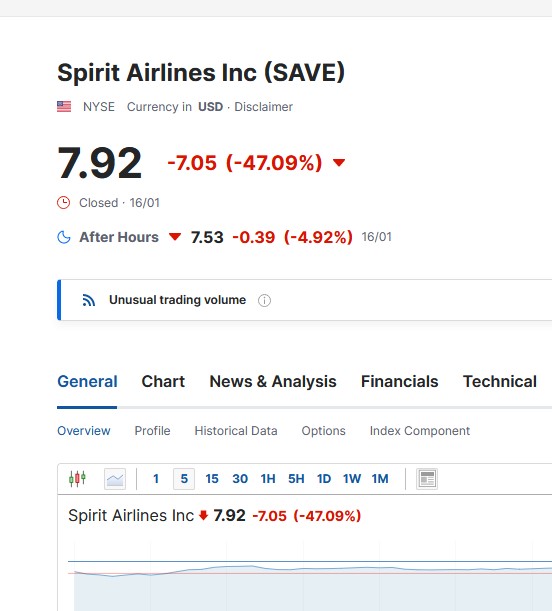Image resolution: width=552 pixels, height=611 pixels.
Task: Open the USD currency selector
Action: click(210, 107)
